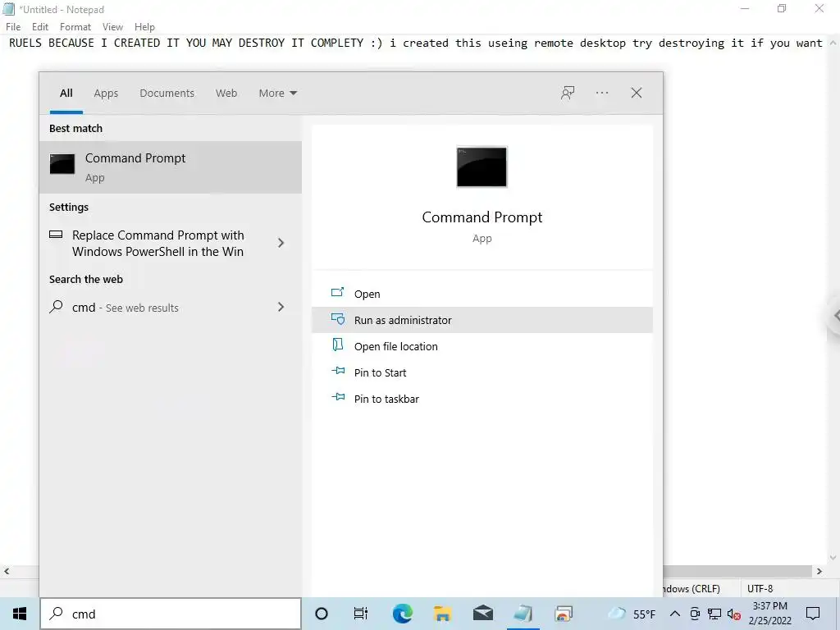Click UTF-8 encoding in Notepad status bar
840x630 pixels.
pos(760,588)
